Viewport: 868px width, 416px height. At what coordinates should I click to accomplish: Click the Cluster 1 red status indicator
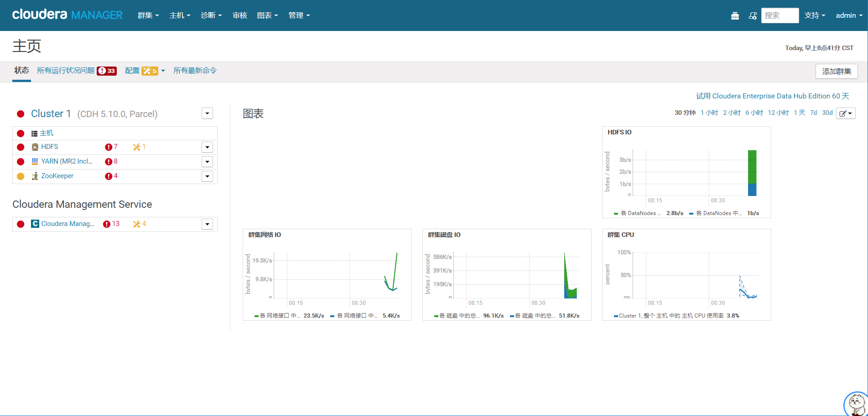pos(21,114)
